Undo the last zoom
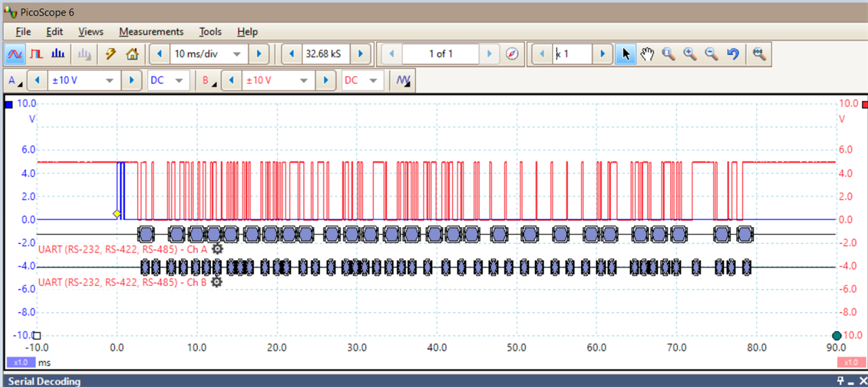 click(732, 54)
